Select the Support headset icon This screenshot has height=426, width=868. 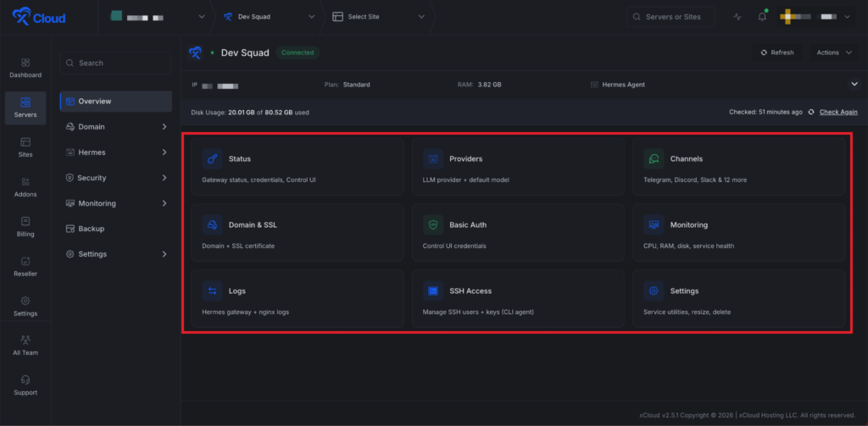25,380
